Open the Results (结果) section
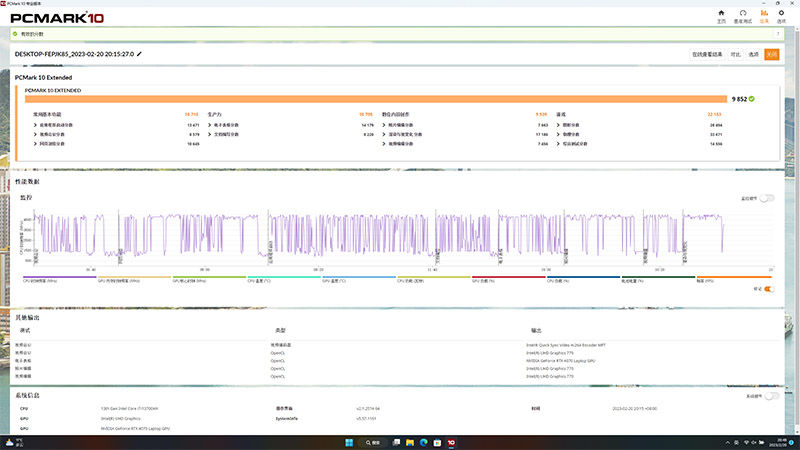Image resolution: width=800 pixels, height=450 pixels. 764,16
